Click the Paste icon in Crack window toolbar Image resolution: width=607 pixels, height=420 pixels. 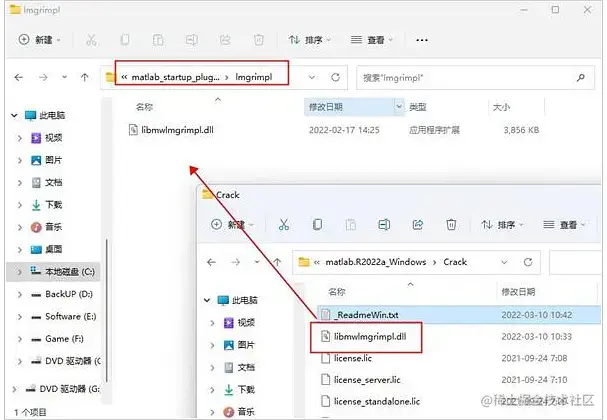pos(351,225)
